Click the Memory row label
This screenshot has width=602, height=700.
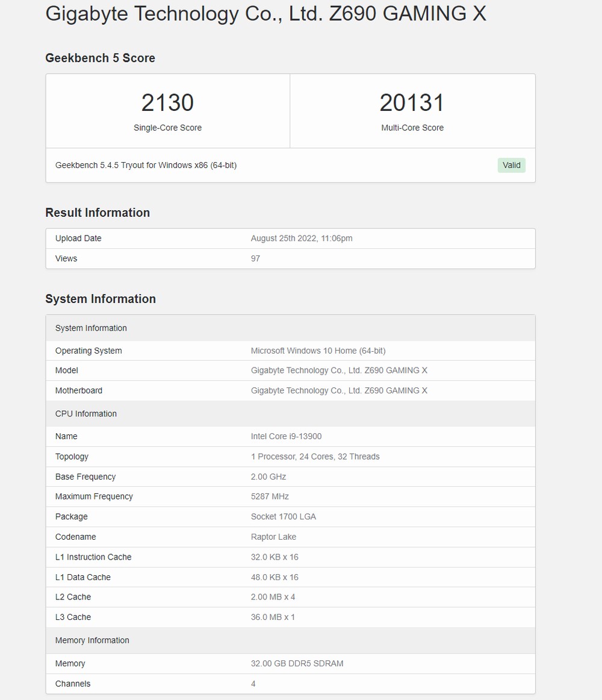pos(70,663)
